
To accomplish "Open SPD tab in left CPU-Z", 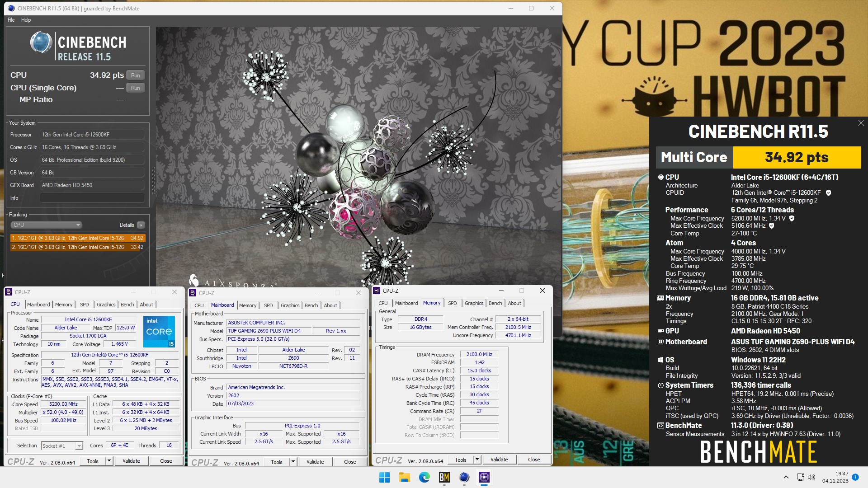I will click(x=85, y=305).
